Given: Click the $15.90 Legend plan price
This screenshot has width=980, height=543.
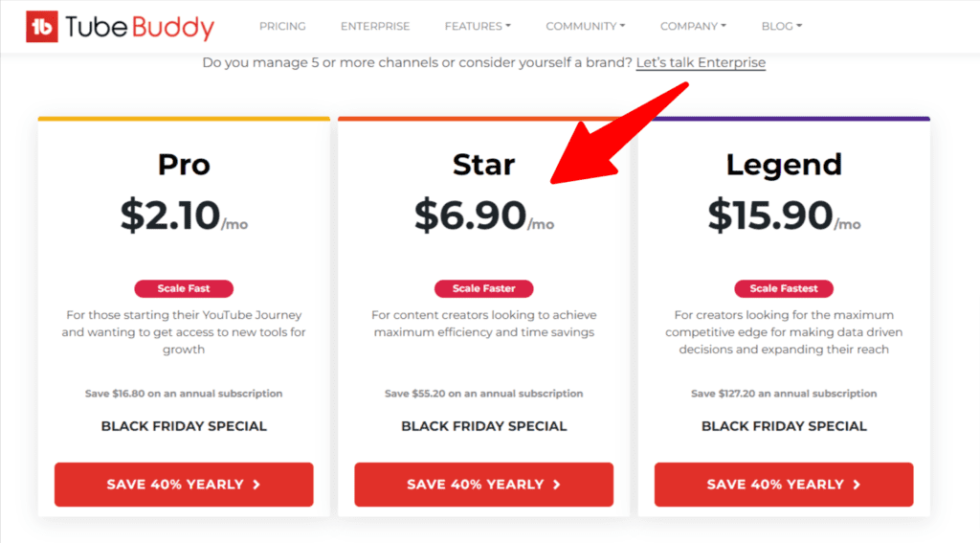Looking at the screenshot, I should [x=771, y=215].
